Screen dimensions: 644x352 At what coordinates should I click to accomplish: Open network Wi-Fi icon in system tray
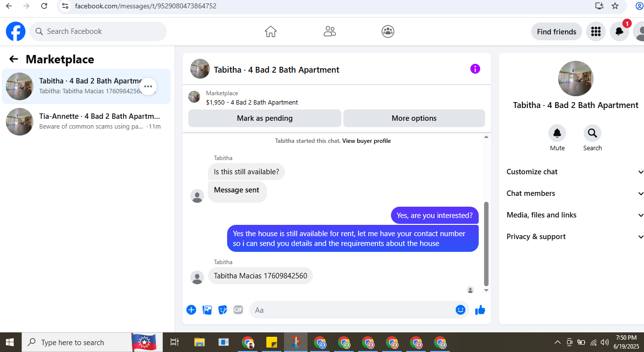point(593,342)
